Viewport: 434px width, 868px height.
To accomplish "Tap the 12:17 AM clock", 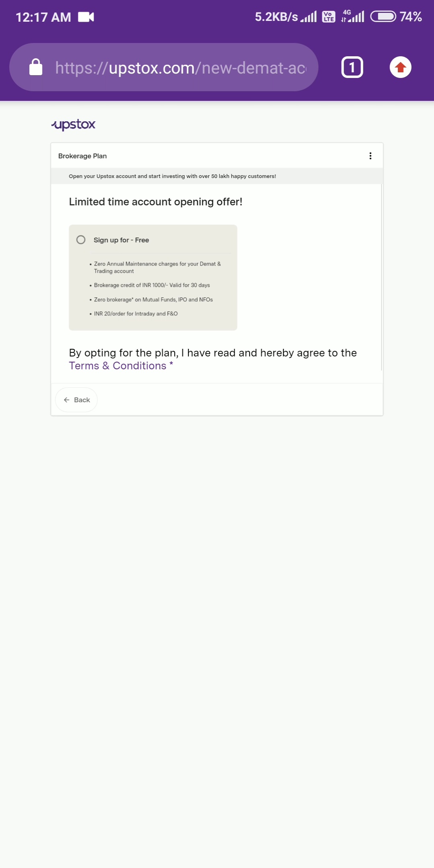I will [x=43, y=17].
